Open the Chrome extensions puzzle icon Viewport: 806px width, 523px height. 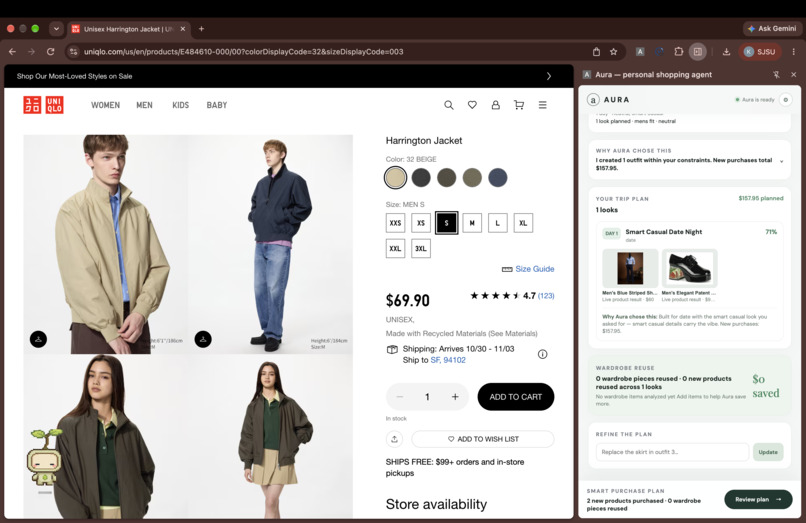(x=679, y=51)
